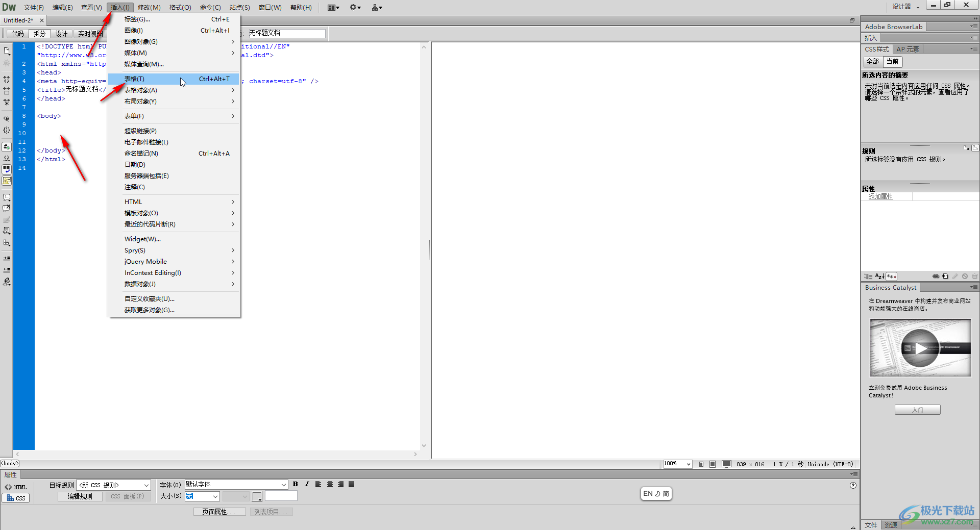980x530 pixels.
Task: Toggle Syntax Error Alerts warning icon
Action: pos(7,181)
